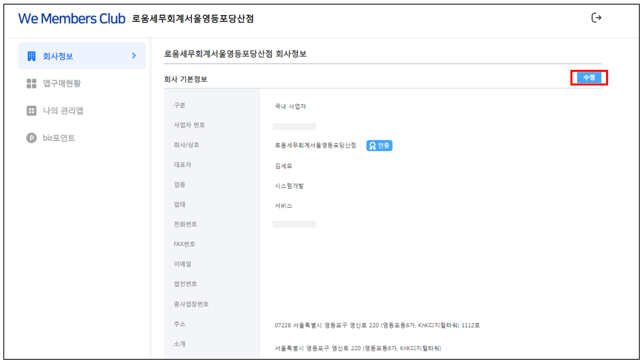Open the 앱구매현황 menu item
644x362 pixels.
62,84
